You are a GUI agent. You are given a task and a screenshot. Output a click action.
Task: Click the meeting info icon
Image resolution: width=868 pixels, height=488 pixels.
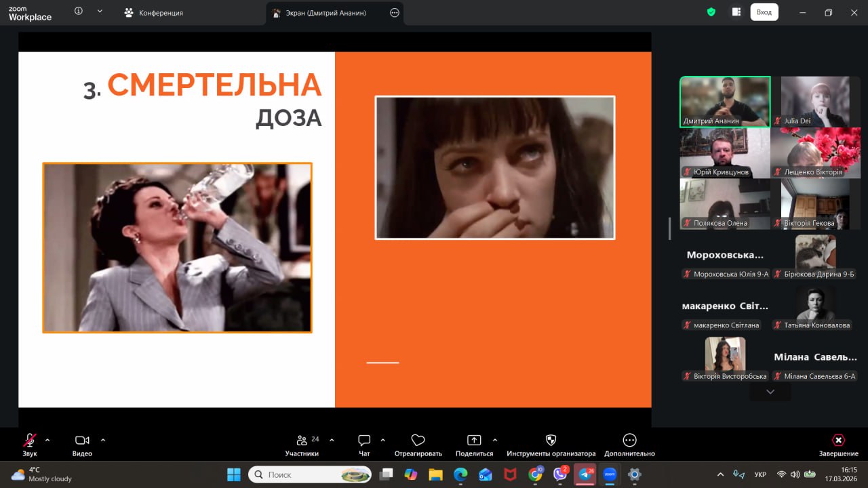click(x=79, y=12)
